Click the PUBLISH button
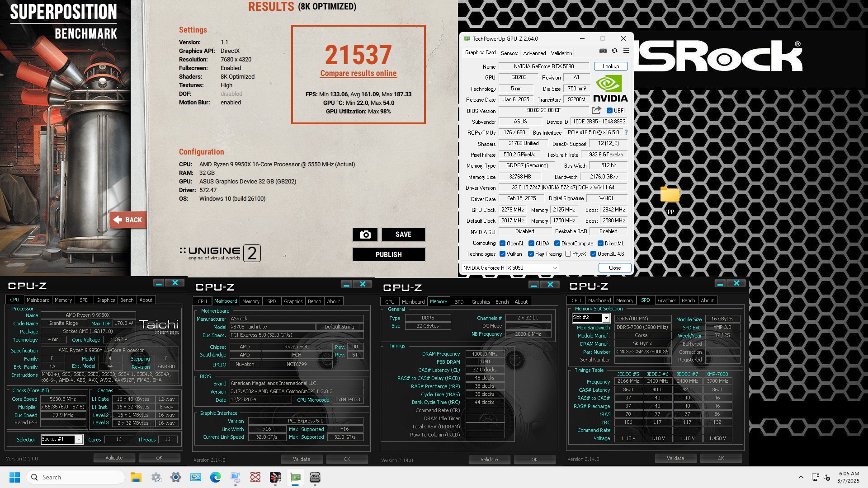 [x=388, y=255]
